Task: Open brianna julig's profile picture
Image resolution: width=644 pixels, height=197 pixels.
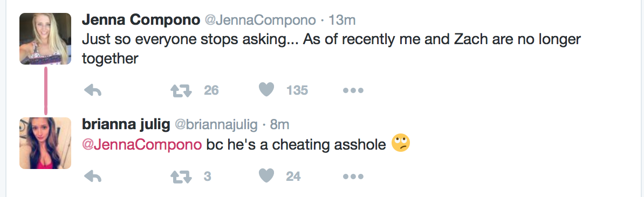Action: coord(45,143)
